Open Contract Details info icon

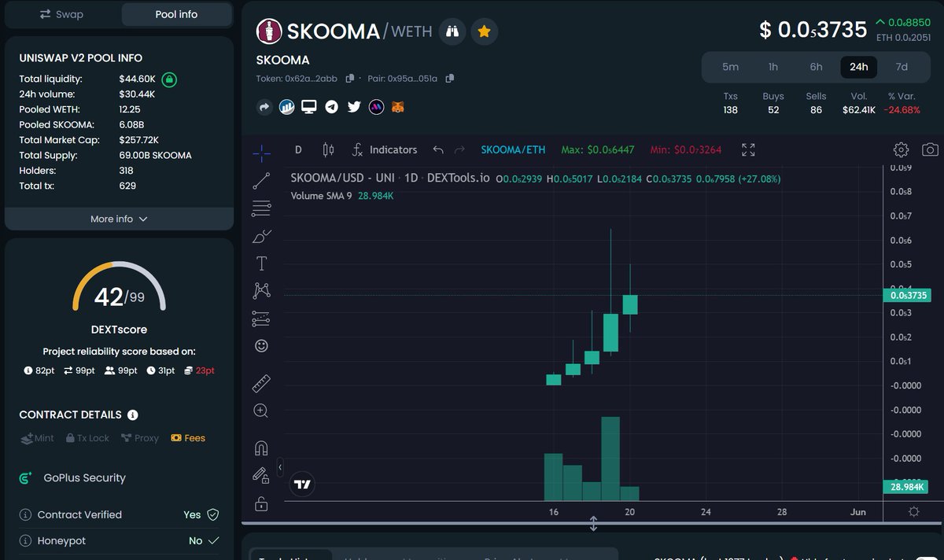133,414
